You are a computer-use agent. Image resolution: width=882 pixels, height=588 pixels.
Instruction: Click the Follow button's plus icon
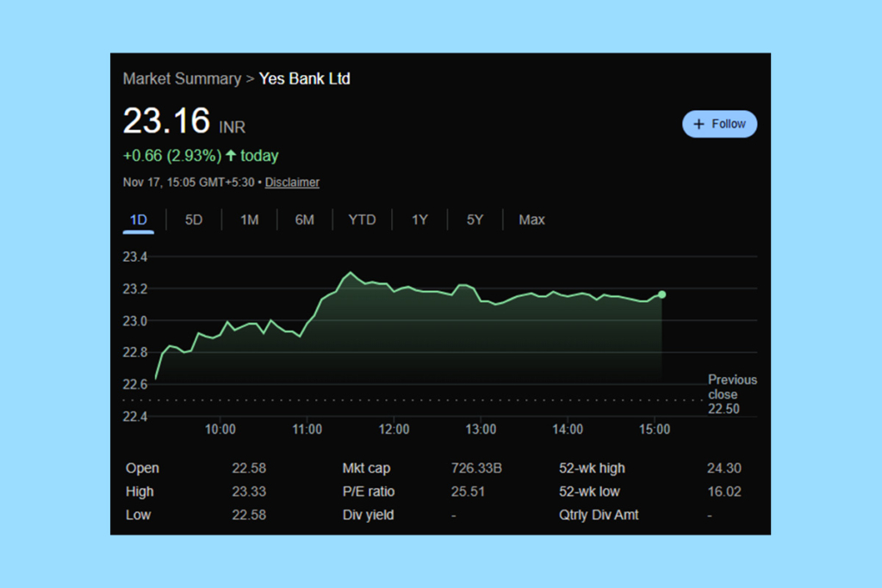(x=698, y=123)
